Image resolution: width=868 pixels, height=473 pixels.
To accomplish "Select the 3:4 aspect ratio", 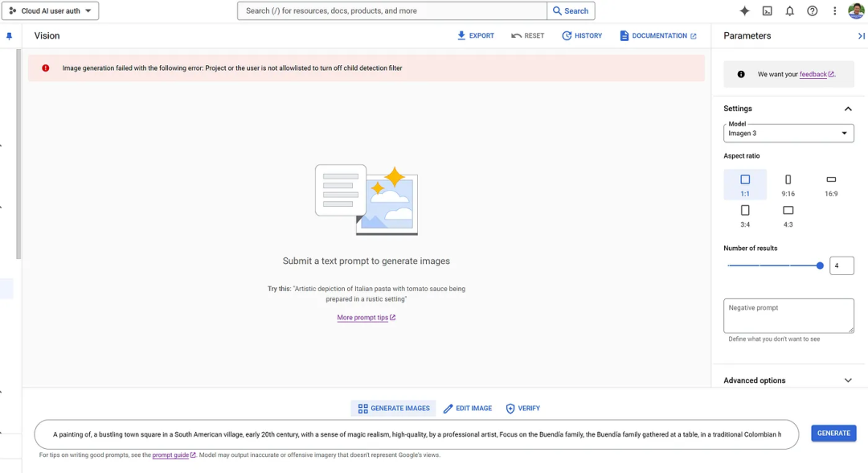I will (x=745, y=216).
